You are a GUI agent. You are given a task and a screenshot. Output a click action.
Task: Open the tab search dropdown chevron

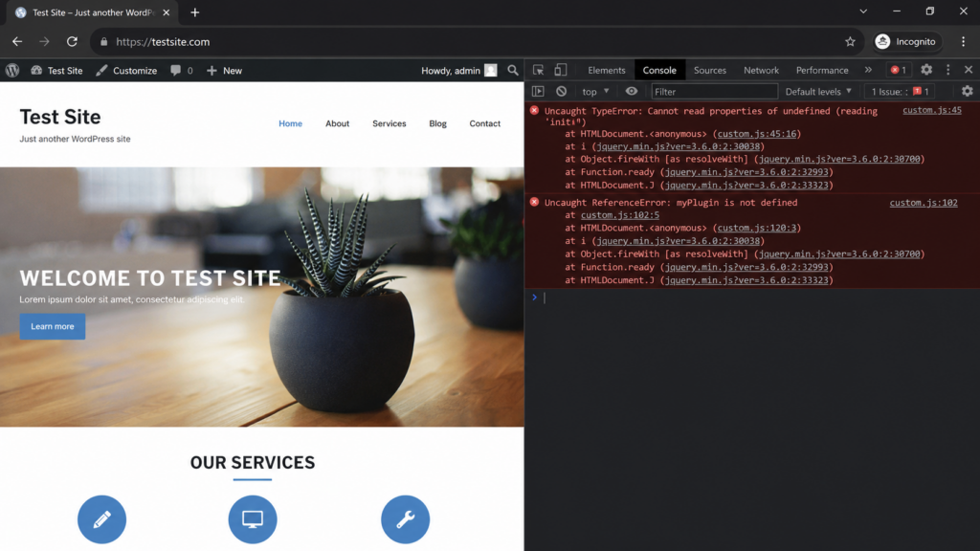click(863, 11)
